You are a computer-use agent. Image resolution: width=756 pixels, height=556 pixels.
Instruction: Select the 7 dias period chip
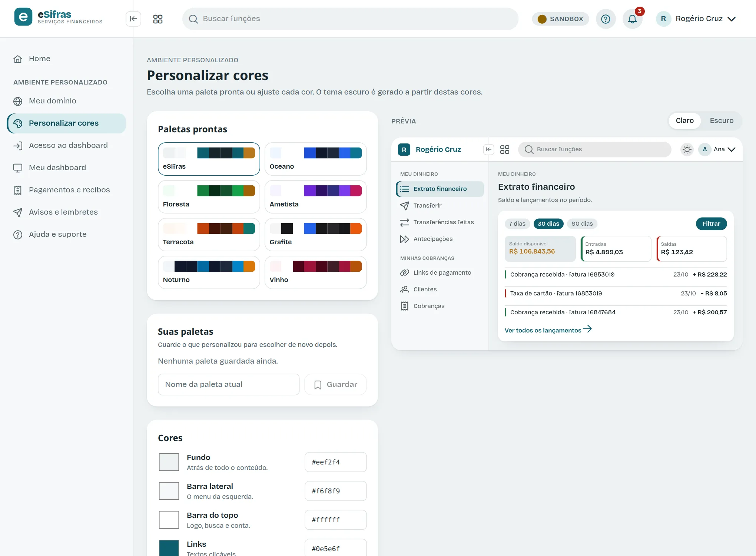517,224
